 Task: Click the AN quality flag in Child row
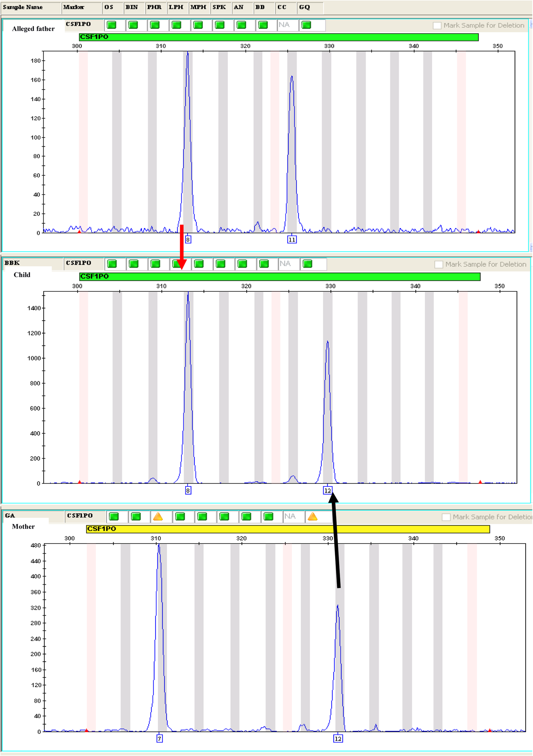(x=242, y=264)
